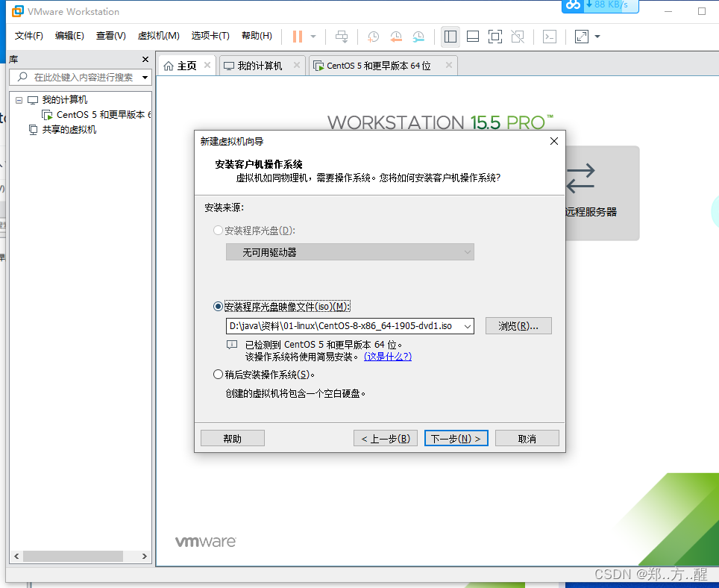Close the 我的计算机 tab
This screenshot has width=719, height=588.
(297, 65)
